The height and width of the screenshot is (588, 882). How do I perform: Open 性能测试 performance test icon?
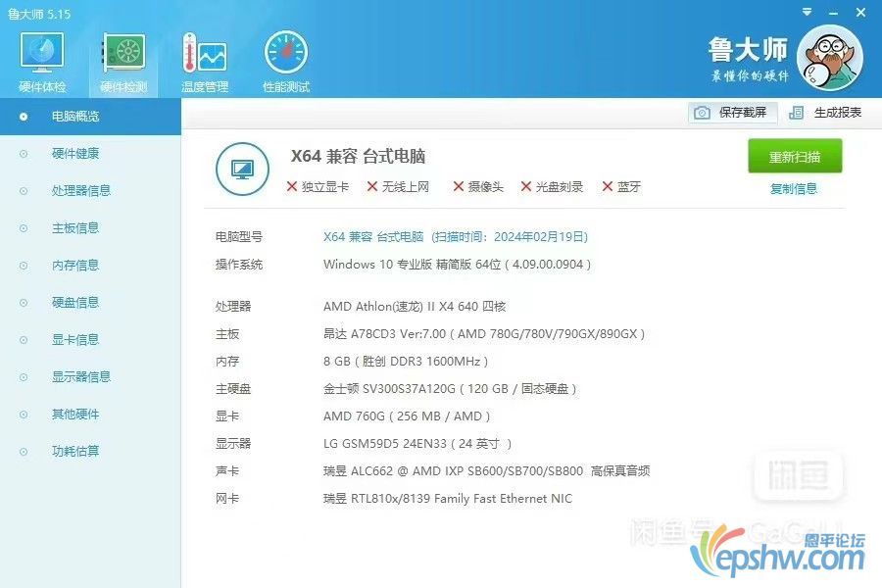pos(286,62)
